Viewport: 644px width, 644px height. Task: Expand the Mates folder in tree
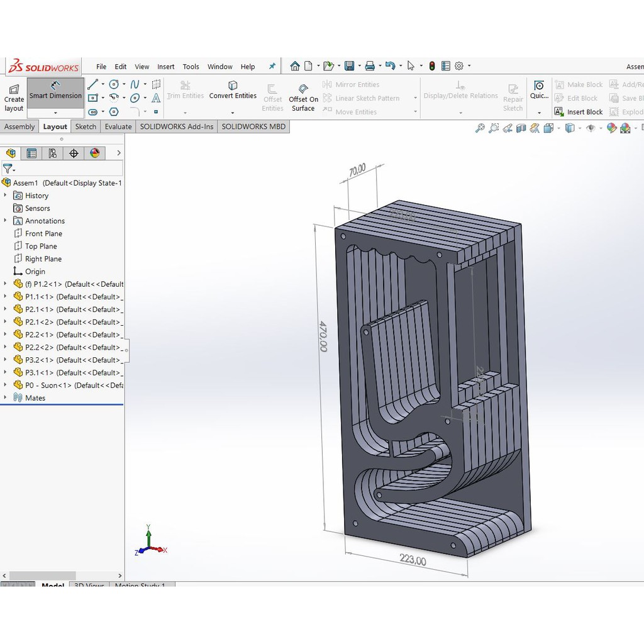[6, 397]
